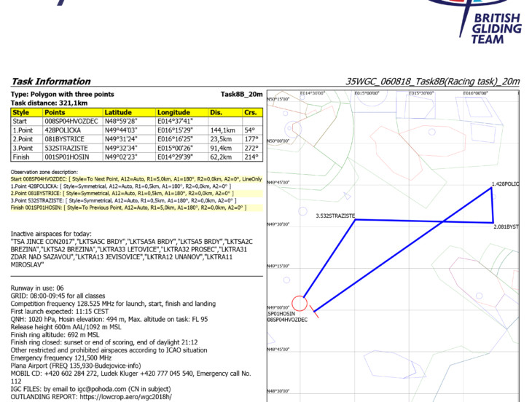Click the Latitude column header
This screenshot has height=402, width=532.
(x=117, y=113)
